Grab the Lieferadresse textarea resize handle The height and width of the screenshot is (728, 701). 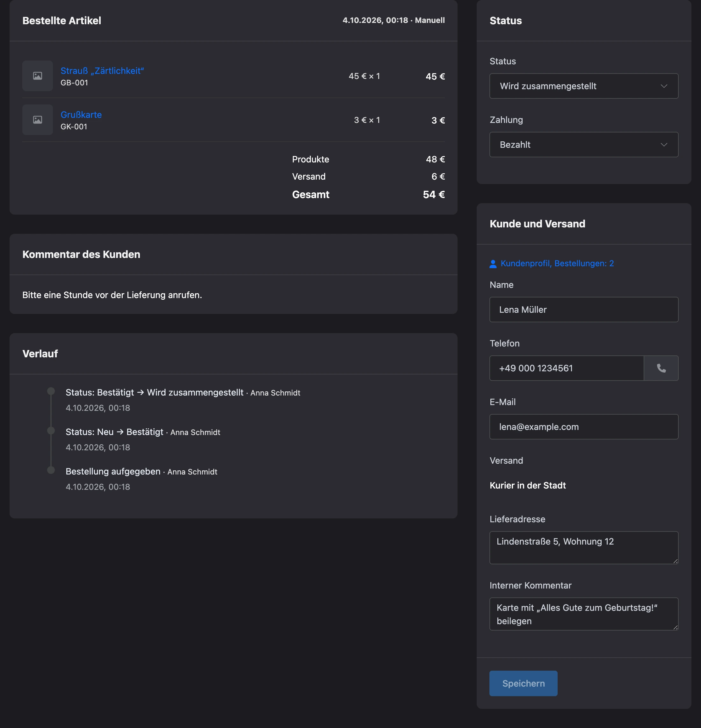676,561
